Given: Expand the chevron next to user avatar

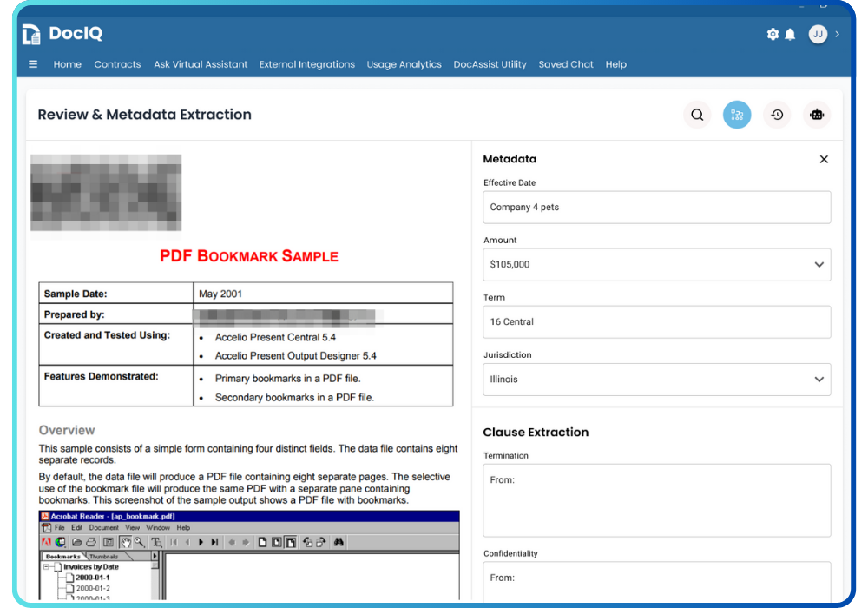Looking at the screenshot, I should [837, 34].
